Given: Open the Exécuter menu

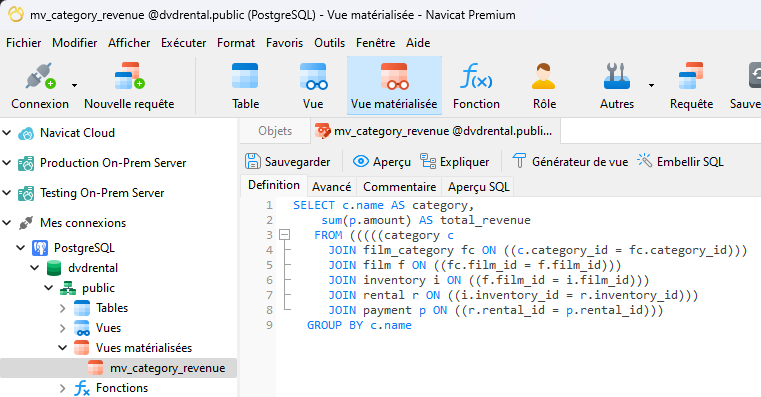Looking at the screenshot, I should coord(183,43).
